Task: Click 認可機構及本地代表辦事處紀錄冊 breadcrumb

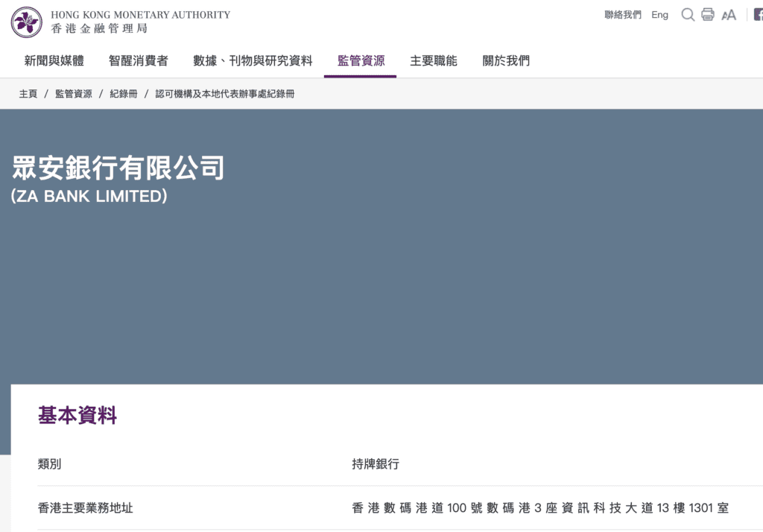Action: [x=225, y=94]
